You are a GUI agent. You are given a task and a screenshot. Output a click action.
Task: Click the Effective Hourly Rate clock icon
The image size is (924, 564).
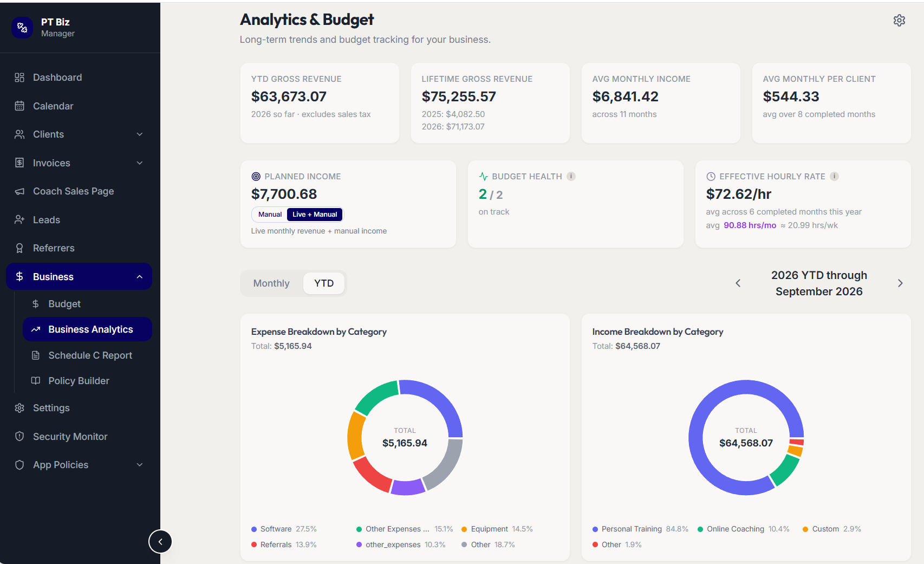click(711, 177)
